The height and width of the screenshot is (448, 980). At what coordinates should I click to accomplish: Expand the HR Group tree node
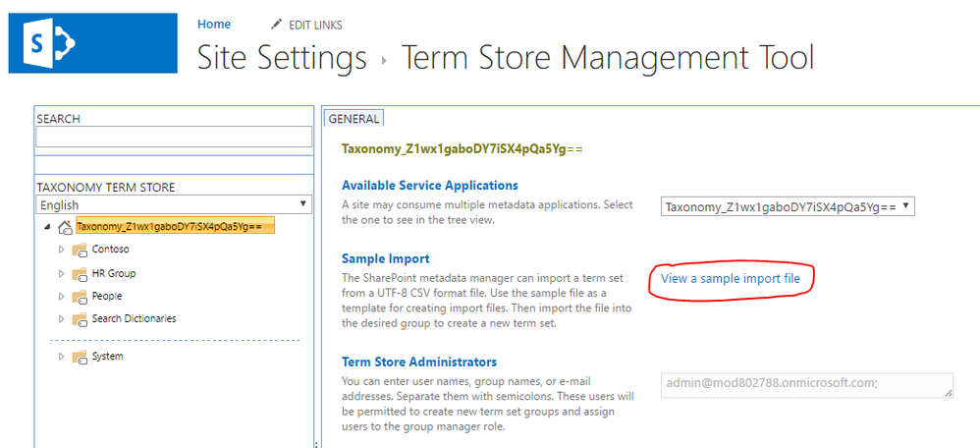pyautogui.click(x=61, y=273)
